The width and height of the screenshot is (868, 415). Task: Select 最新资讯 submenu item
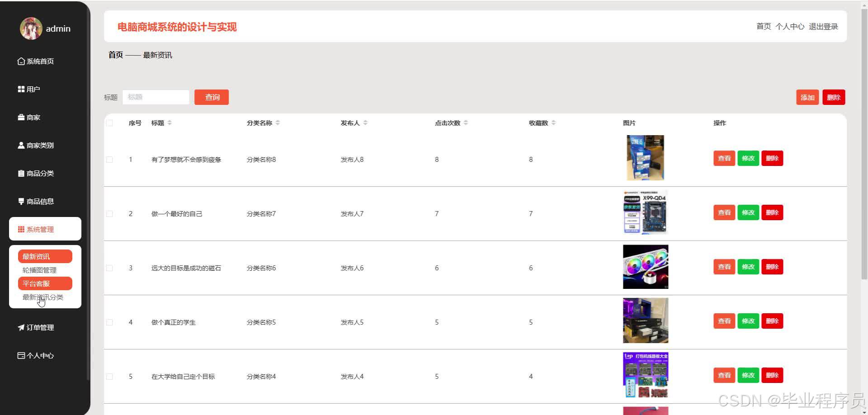[45, 256]
